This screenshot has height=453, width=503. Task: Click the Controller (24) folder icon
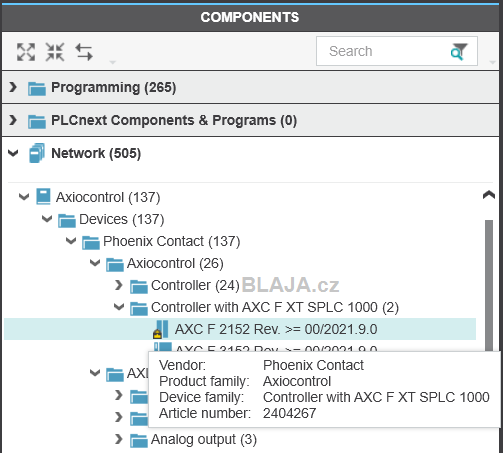tap(139, 287)
